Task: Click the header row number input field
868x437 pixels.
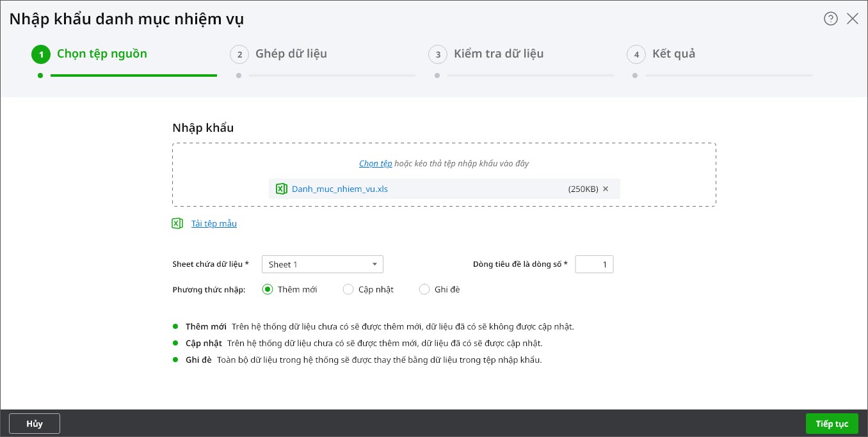Action: (594, 264)
